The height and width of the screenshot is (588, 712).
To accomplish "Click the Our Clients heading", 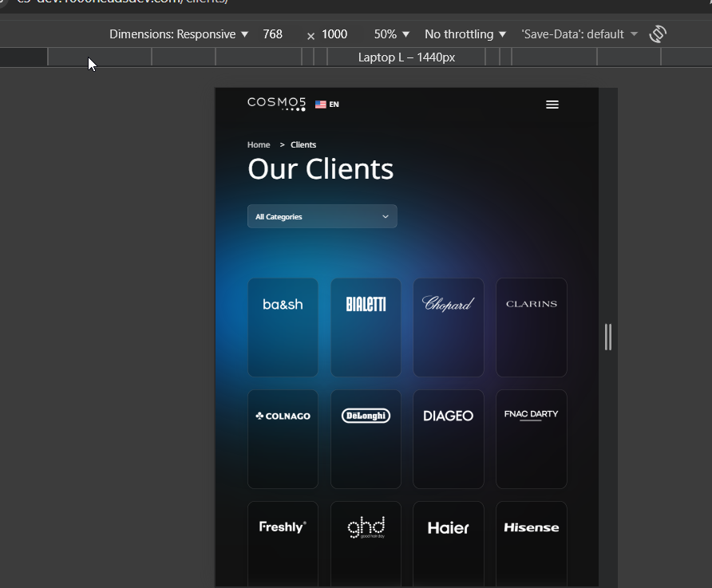I will coord(321,169).
